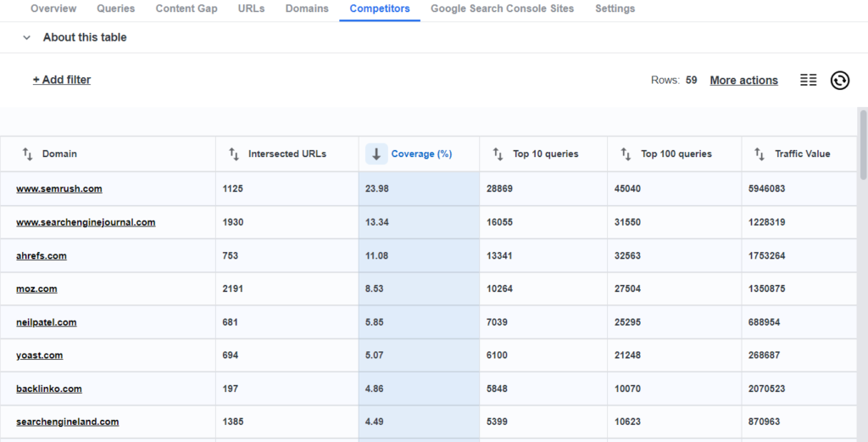The image size is (868, 442).
Task: Open the Queries tab
Action: 115,8
